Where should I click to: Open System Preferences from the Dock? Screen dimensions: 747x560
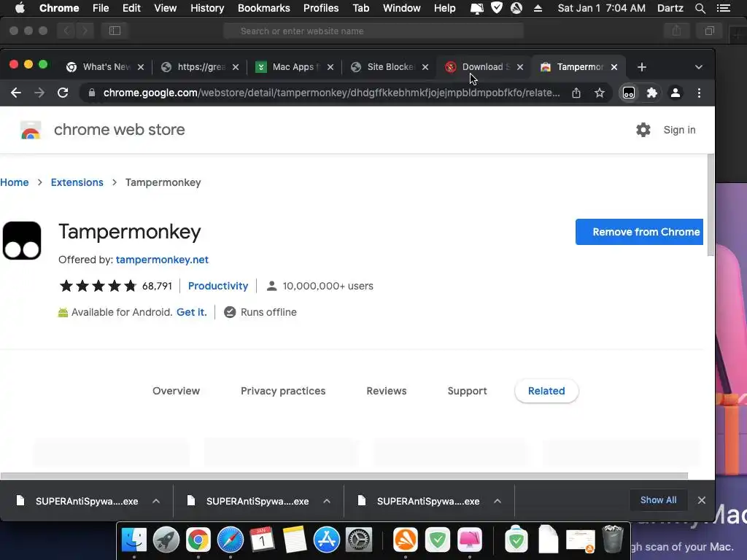coord(359,540)
